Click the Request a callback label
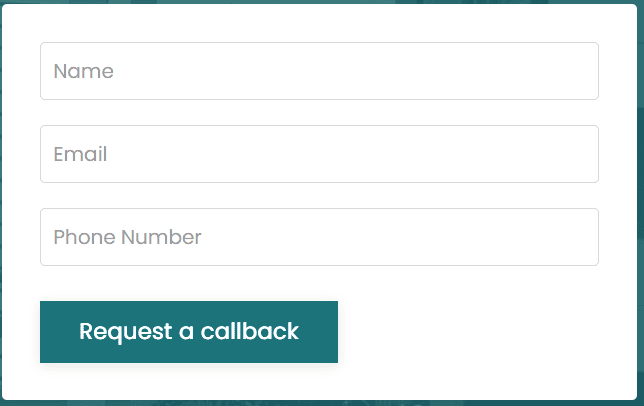Image resolution: width=644 pixels, height=406 pixels. click(189, 332)
